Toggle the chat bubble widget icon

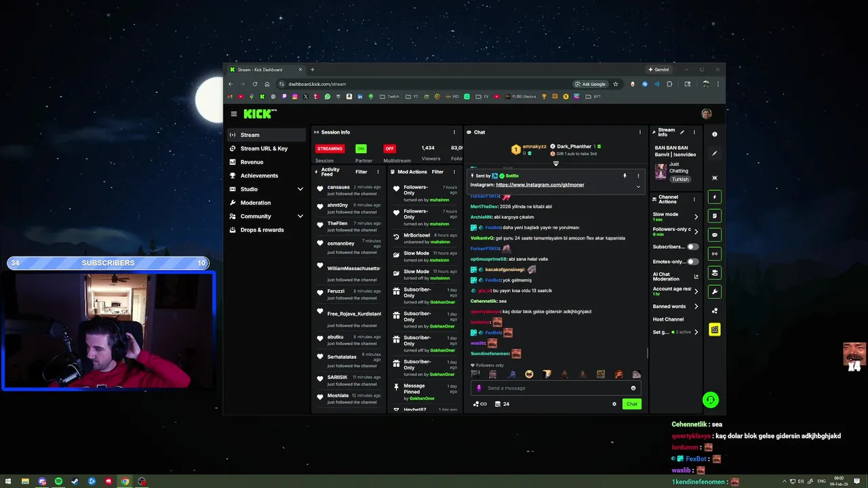pyautogui.click(x=715, y=235)
